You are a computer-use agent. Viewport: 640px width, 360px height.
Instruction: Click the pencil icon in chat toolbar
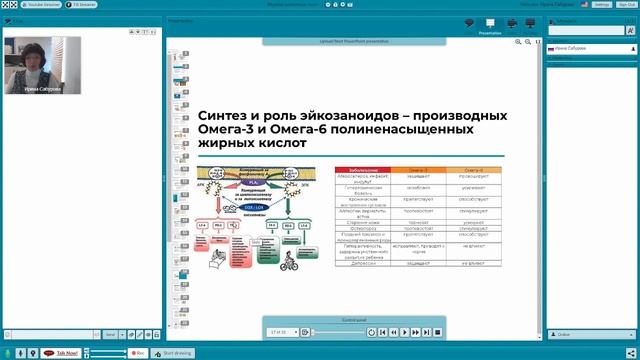(140, 335)
